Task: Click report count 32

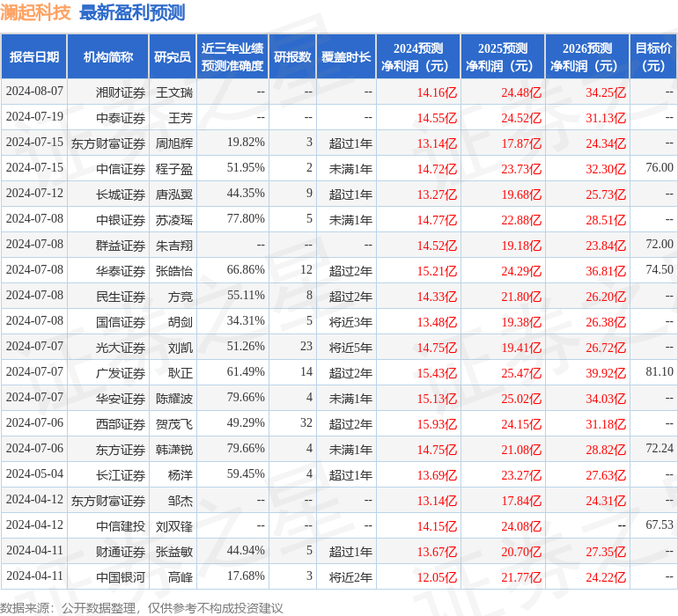Action: [306, 422]
